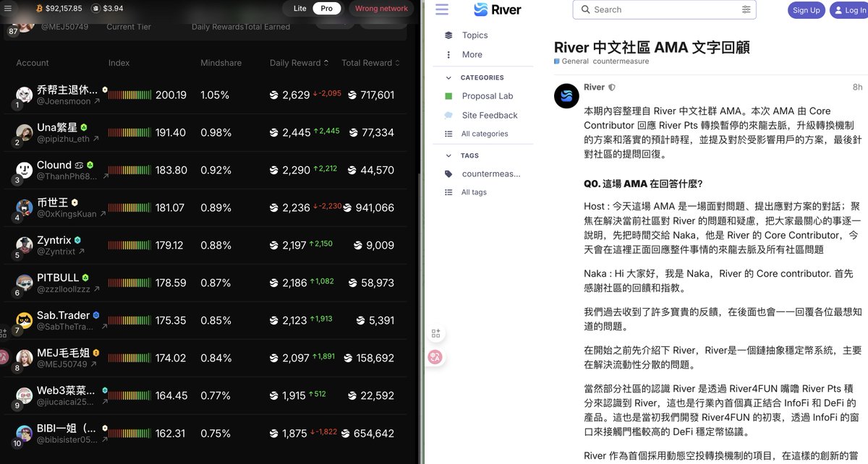The width and height of the screenshot is (868, 464).
Task: Open countermeasure tag in sidebar
Action: click(490, 173)
